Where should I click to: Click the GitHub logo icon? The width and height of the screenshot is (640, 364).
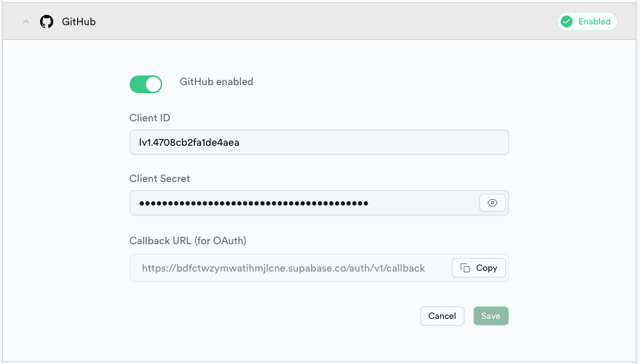point(47,21)
